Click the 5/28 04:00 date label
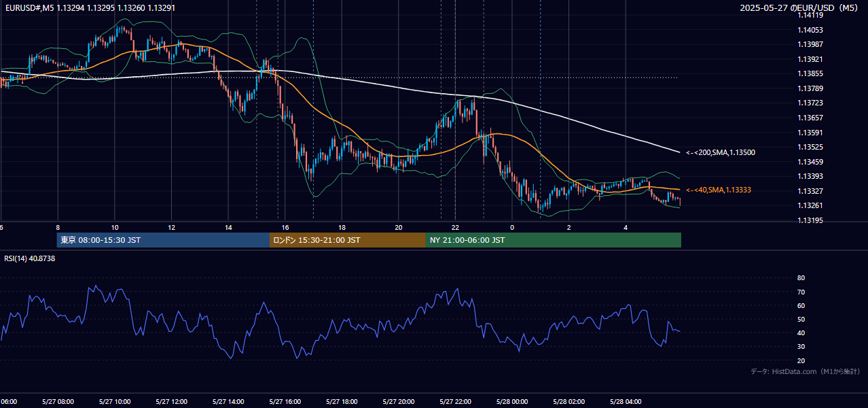Image resolution: width=868 pixels, height=408 pixels. pos(626,401)
